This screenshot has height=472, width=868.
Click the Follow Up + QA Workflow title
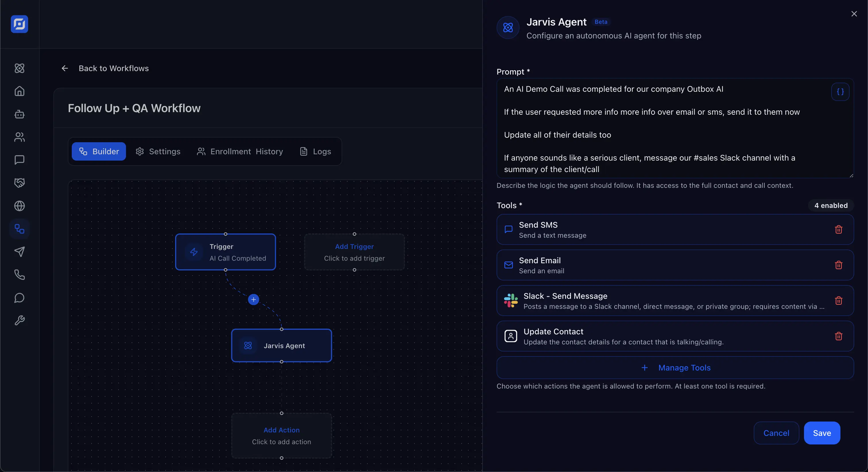(134, 108)
